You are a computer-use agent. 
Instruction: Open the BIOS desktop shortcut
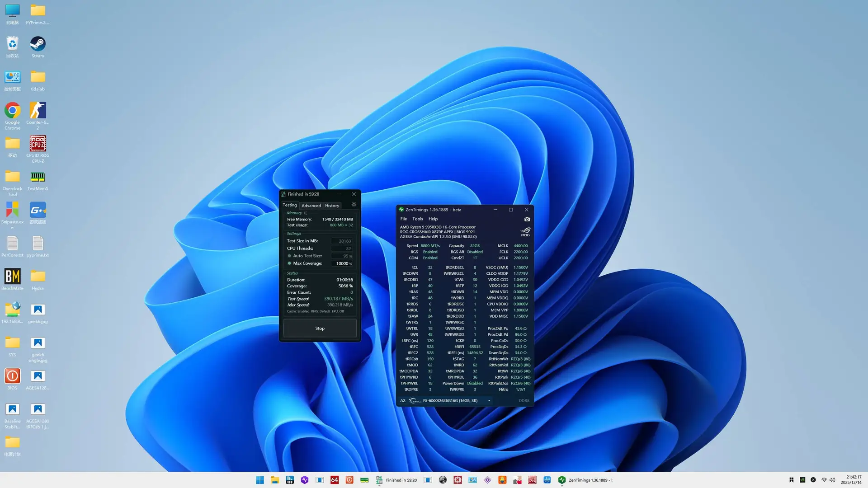coord(12,379)
